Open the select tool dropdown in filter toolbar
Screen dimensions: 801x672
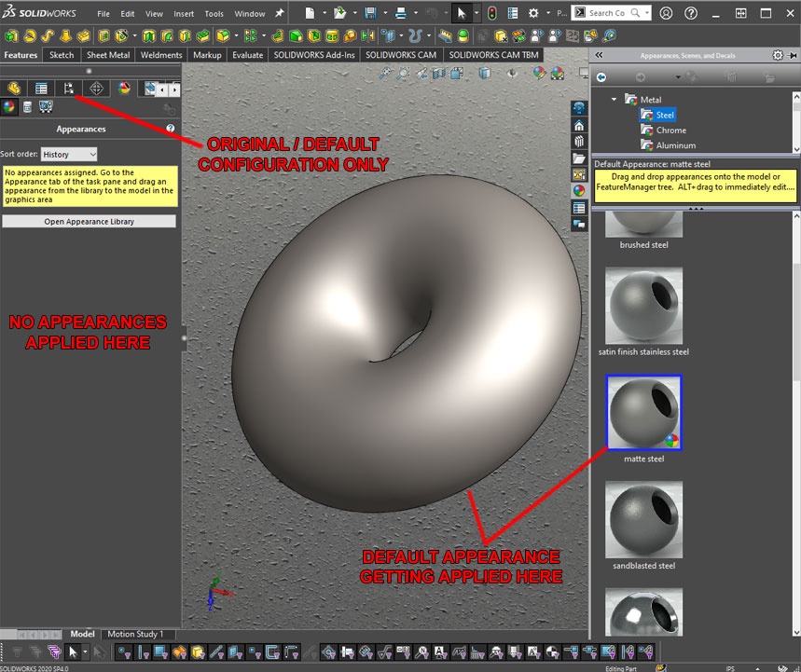click(x=85, y=652)
